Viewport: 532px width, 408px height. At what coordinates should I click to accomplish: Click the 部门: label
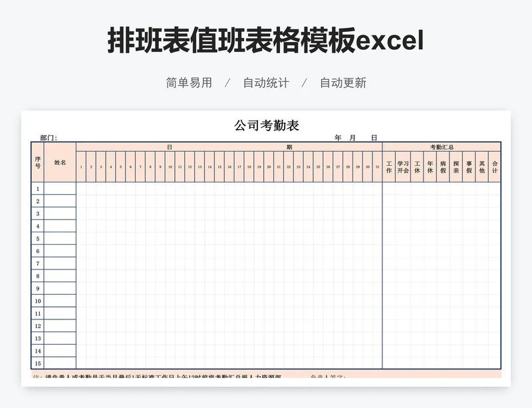pyautogui.click(x=49, y=138)
